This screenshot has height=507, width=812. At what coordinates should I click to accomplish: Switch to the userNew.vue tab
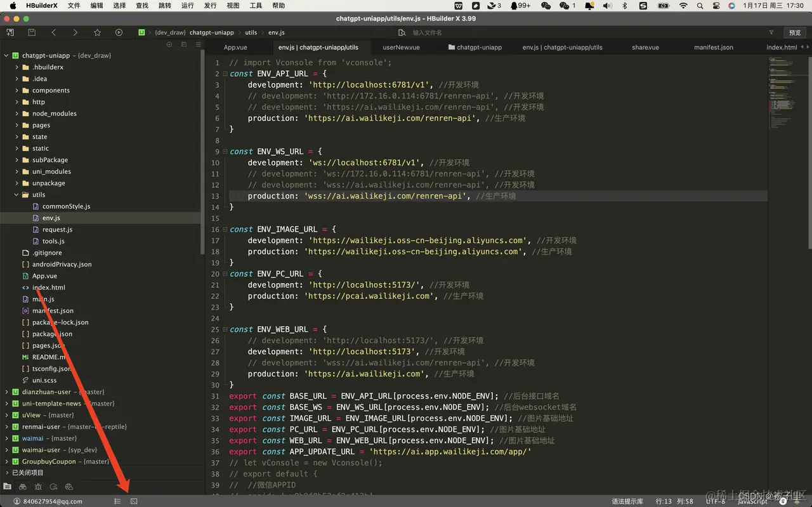(x=401, y=47)
